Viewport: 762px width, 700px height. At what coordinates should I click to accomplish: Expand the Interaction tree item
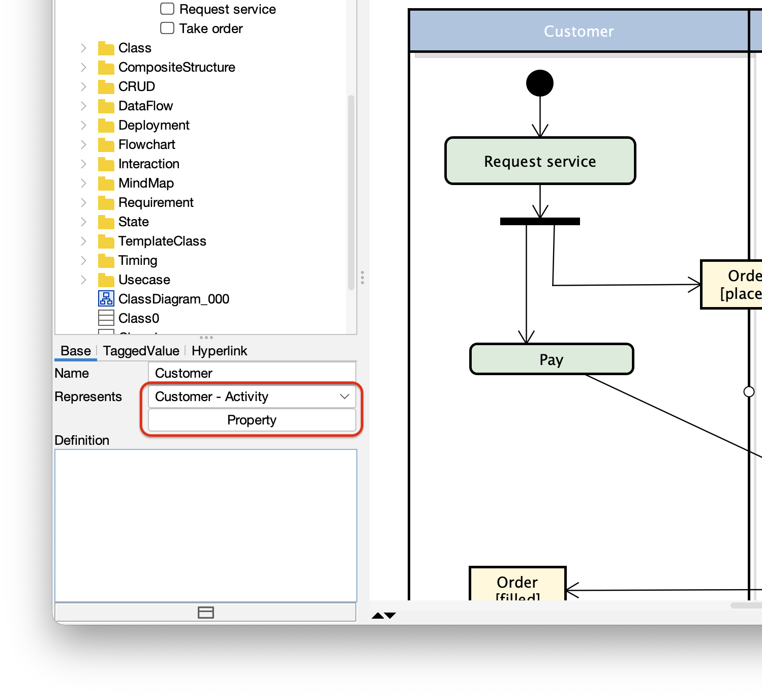[x=83, y=164]
